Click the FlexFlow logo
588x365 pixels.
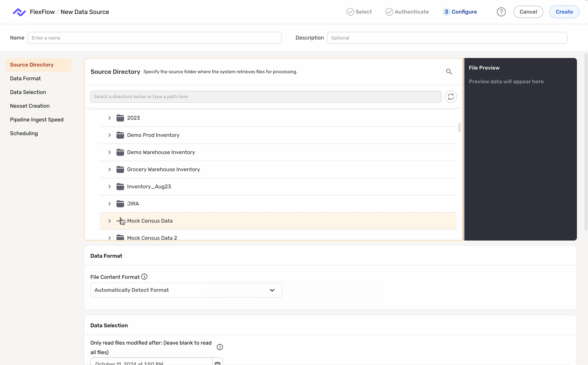tap(19, 12)
